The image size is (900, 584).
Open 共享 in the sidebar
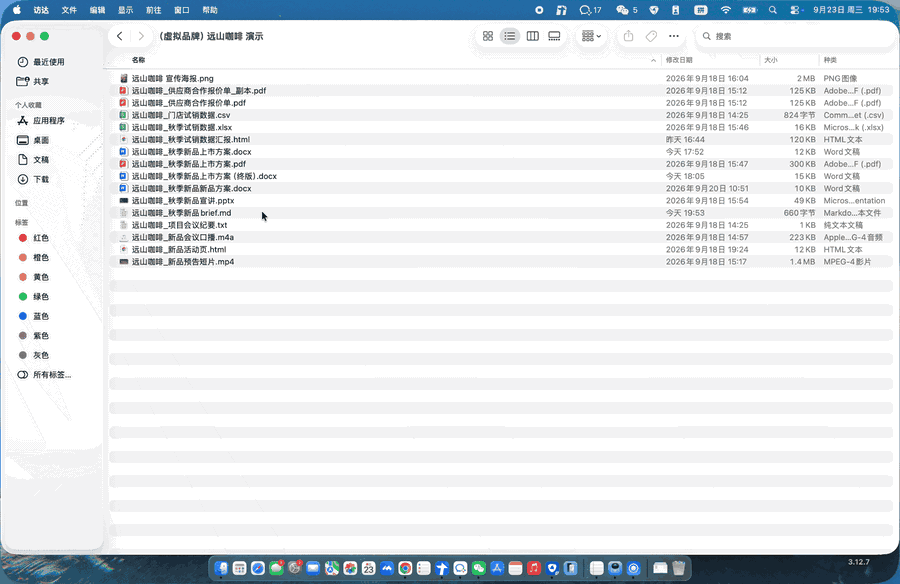[33, 82]
